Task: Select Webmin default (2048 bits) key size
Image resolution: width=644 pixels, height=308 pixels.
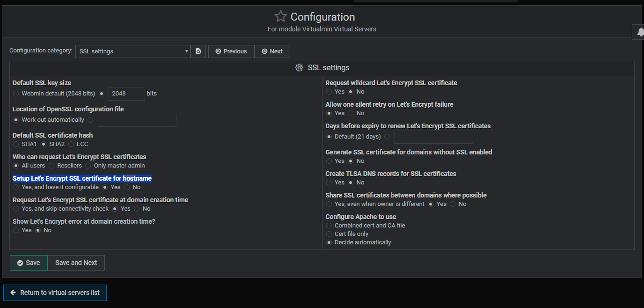Action: click(x=16, y=94)
